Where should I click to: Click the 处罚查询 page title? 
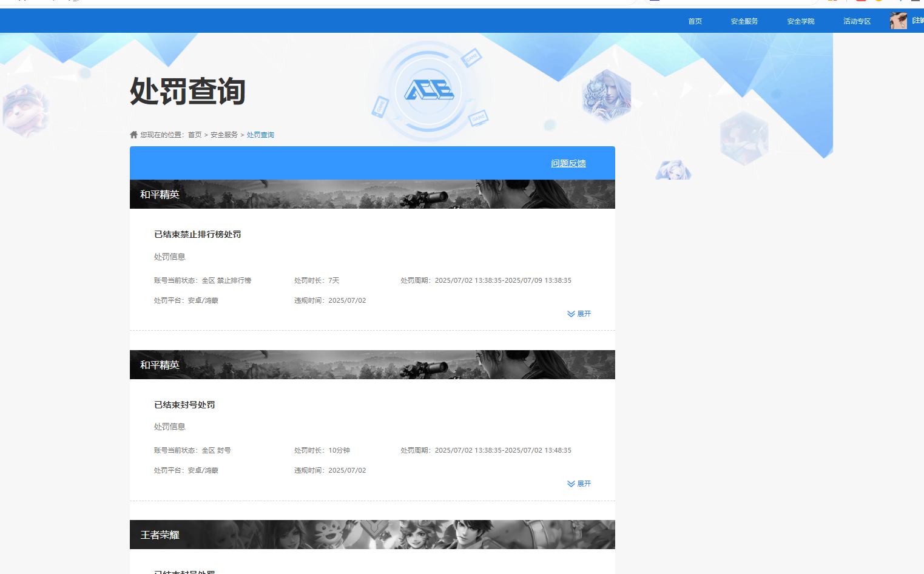click(x=187, y=92)
